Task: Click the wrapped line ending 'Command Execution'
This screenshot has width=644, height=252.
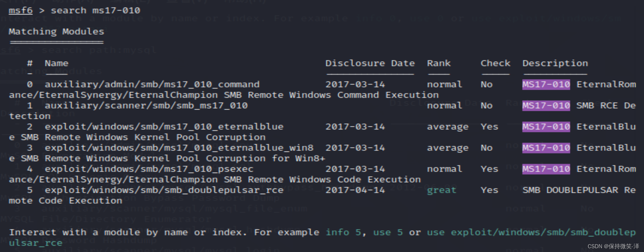Action: point(224,95)
